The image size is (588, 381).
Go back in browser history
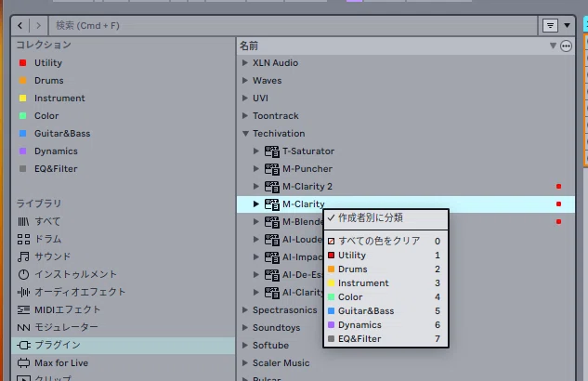[x=20, y=25]
